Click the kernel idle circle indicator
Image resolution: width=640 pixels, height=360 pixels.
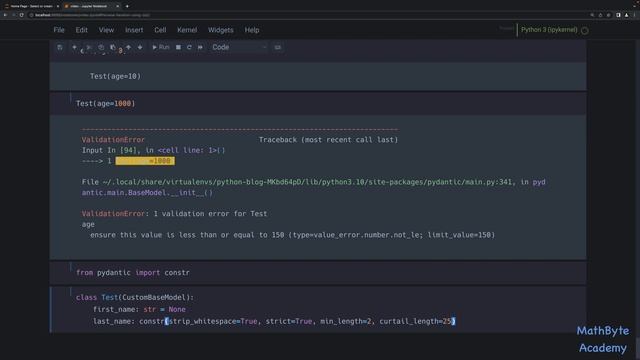tap(585, 31)
